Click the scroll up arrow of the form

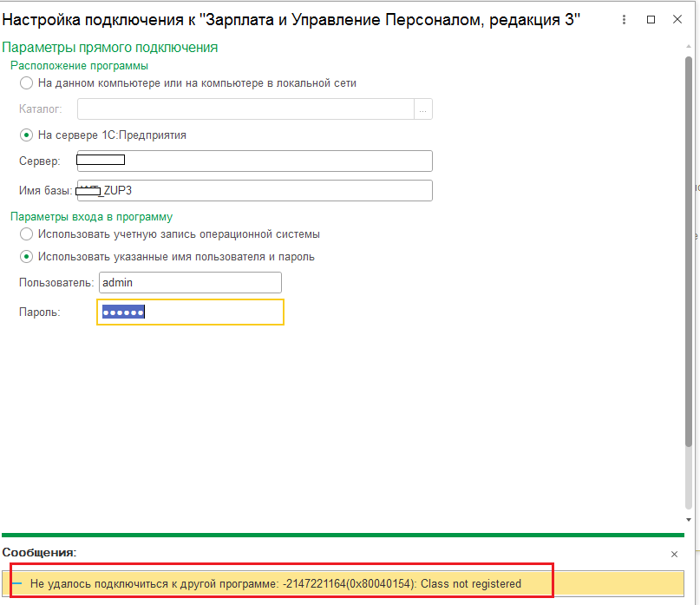pos(689,47)
